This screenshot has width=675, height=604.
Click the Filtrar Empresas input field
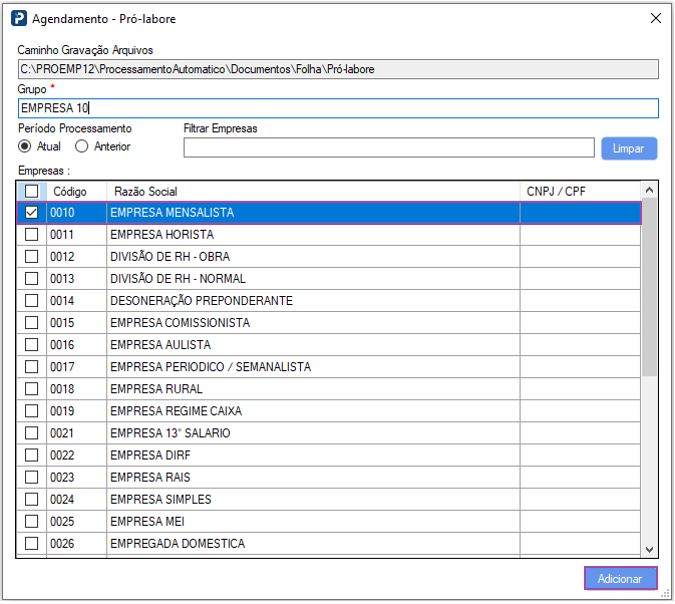(x=389, y=148)
